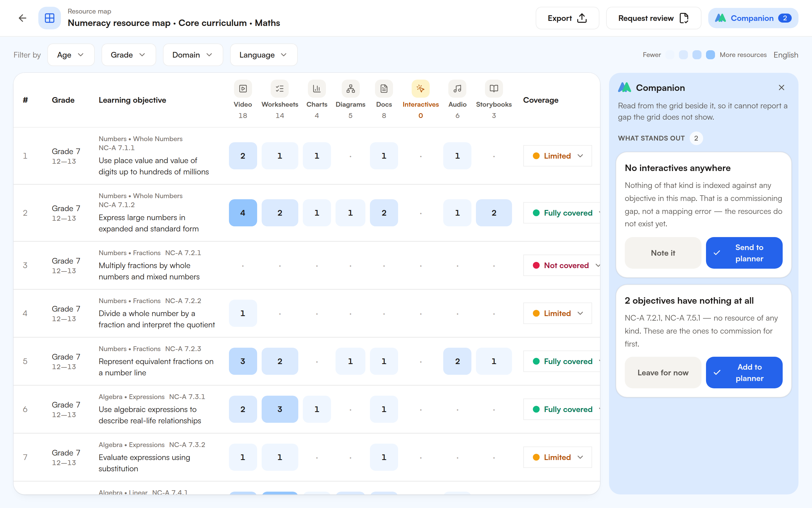Open Video cell 1 for NC-A 7.2.2
The width and height of the screenshot is (812, 508).
(x=243, y=313)
